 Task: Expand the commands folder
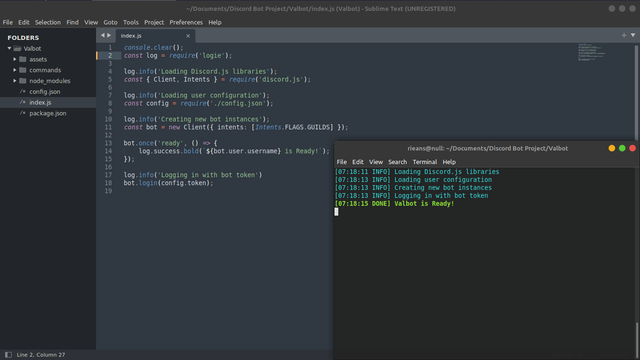tap(15, 70)
